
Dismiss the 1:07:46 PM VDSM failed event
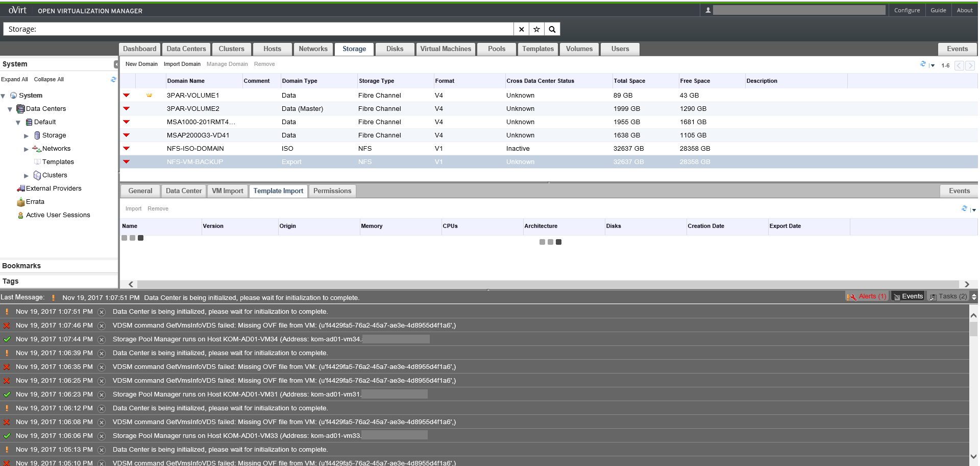coord(102,326)
